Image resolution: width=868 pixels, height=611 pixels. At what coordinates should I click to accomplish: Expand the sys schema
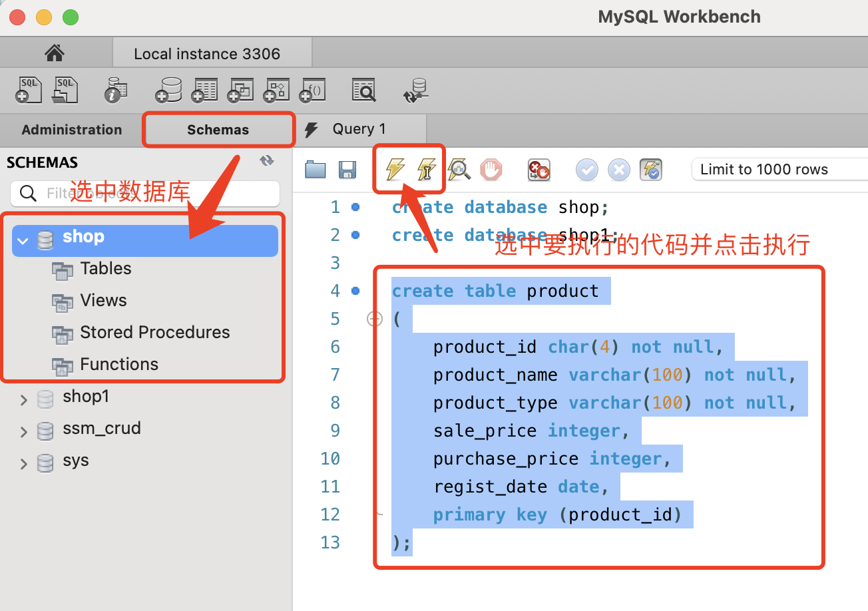pyautogui.click(x=23, y=463)
